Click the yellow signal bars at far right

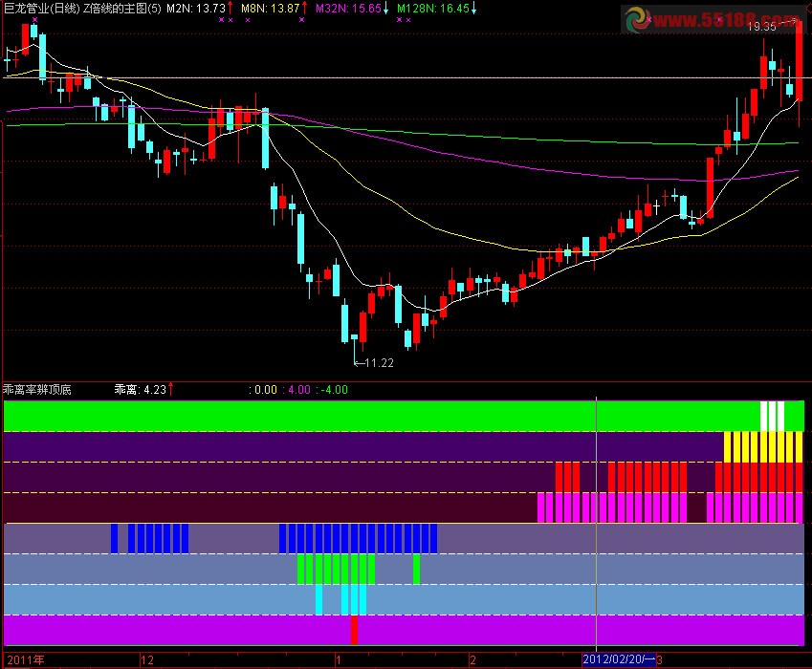point(763,447)
